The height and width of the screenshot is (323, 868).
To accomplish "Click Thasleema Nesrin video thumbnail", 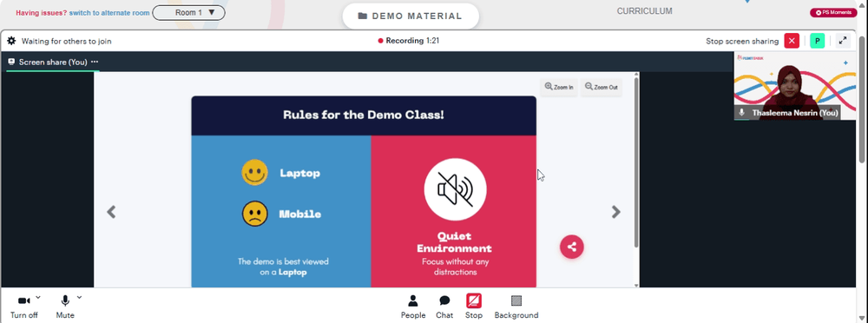I will (794, 86).
